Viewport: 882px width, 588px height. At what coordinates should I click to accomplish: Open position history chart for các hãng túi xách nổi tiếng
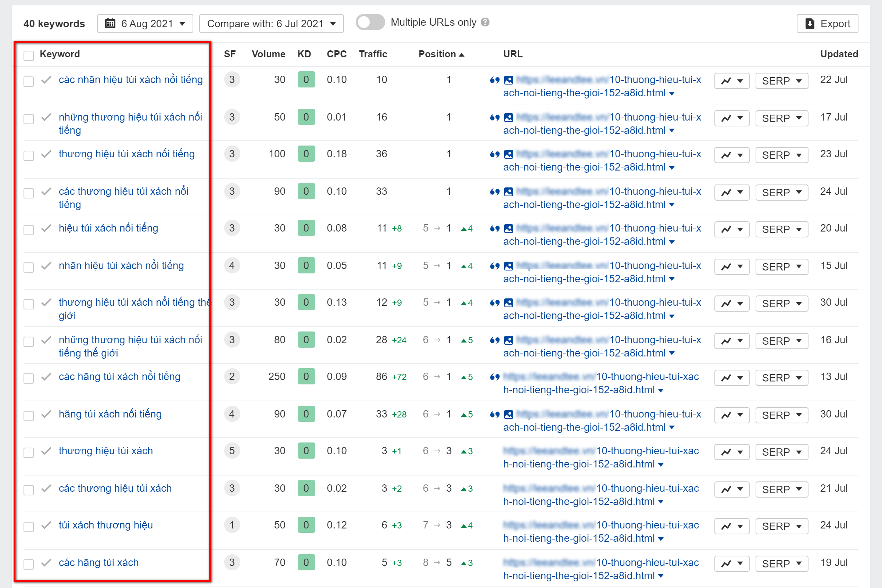[732, 378]
